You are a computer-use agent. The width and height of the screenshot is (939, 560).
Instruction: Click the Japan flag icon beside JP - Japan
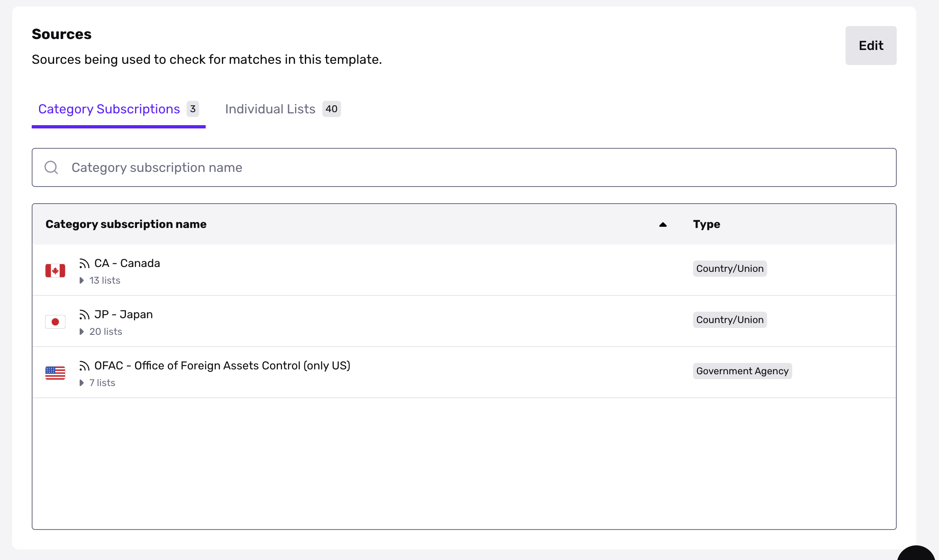(x=55, y=321)
